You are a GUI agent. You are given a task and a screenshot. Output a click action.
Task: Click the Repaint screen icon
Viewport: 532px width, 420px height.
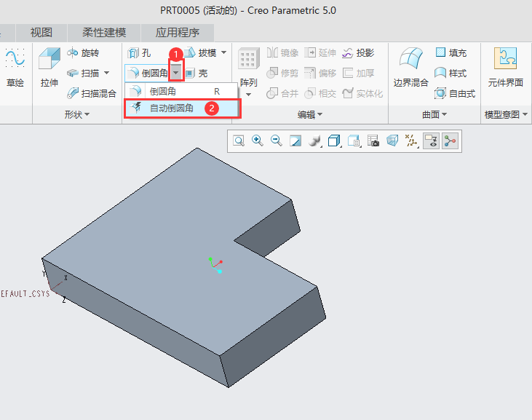(295, 141)
